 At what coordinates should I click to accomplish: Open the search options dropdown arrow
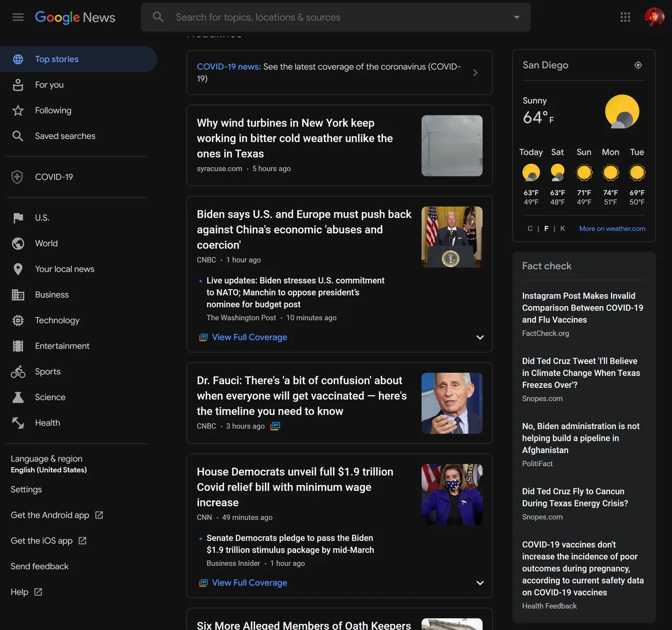[517, 17]
